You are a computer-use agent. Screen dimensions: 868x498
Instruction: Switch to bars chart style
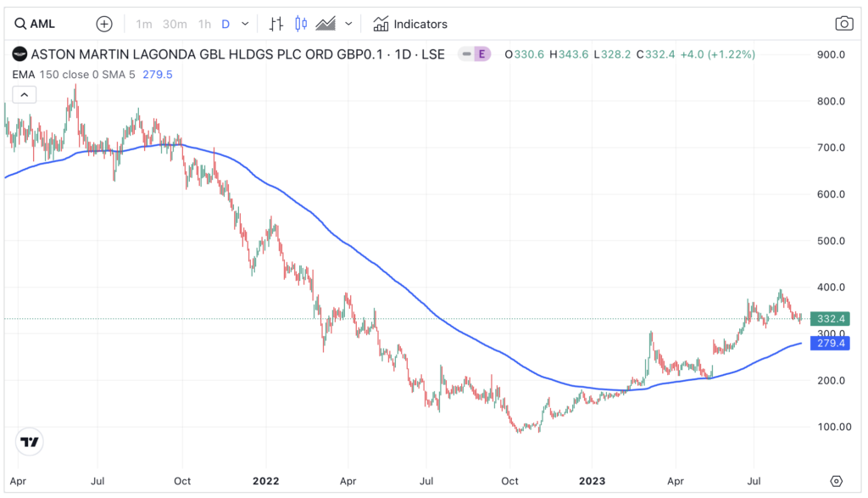[x=276, y=24]
